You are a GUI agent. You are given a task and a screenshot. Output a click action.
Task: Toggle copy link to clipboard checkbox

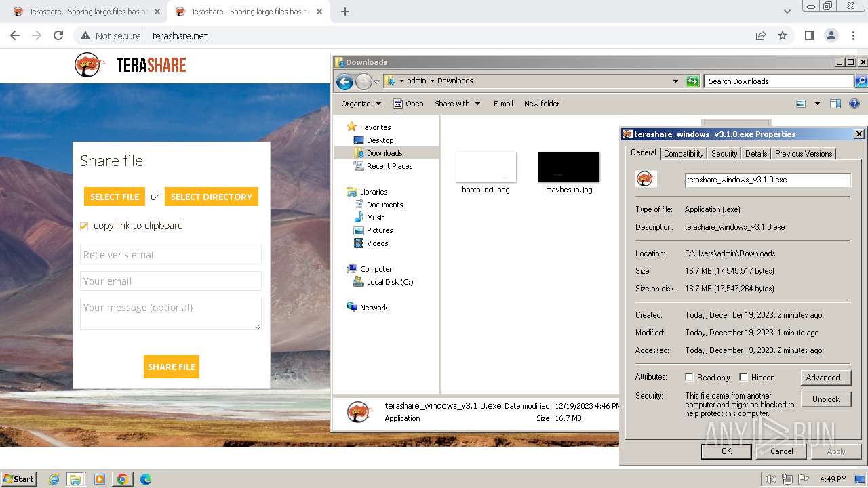pyautogui.click(x=84, y=226)
